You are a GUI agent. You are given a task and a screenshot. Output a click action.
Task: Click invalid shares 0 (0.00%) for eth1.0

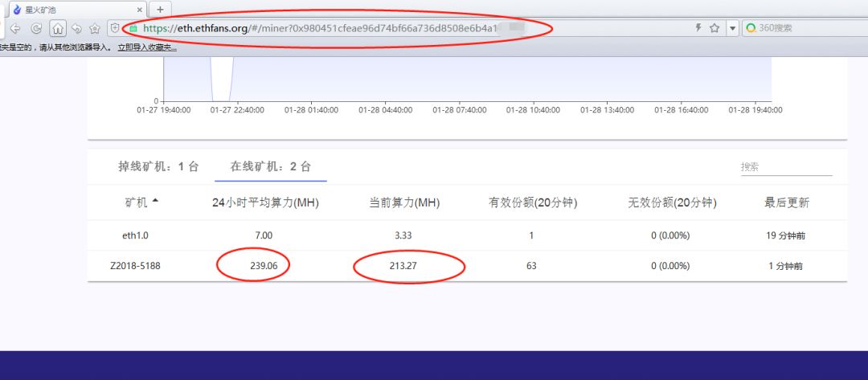670,235
